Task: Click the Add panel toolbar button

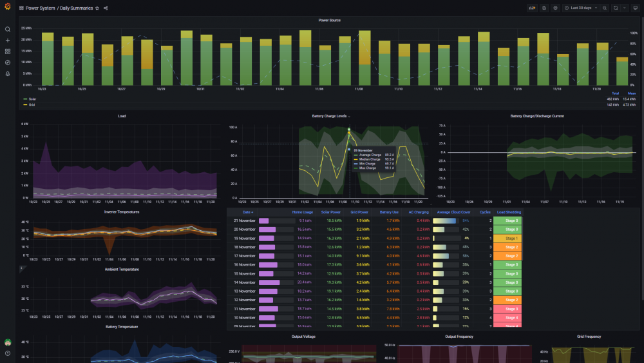Action: [x=533, y=8]
